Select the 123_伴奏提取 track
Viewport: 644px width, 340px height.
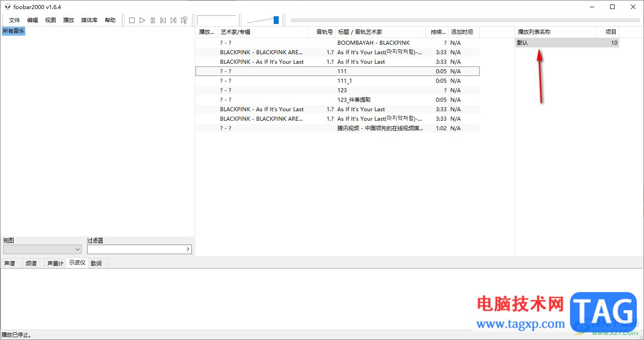point(337,100)
